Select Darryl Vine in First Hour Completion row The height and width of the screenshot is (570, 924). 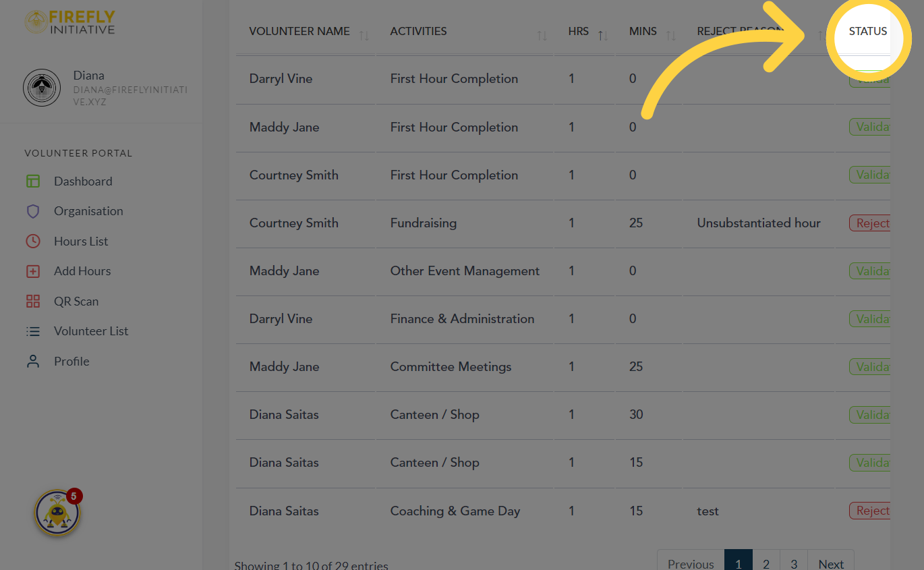pyautogui.click(x=281, y=79)
